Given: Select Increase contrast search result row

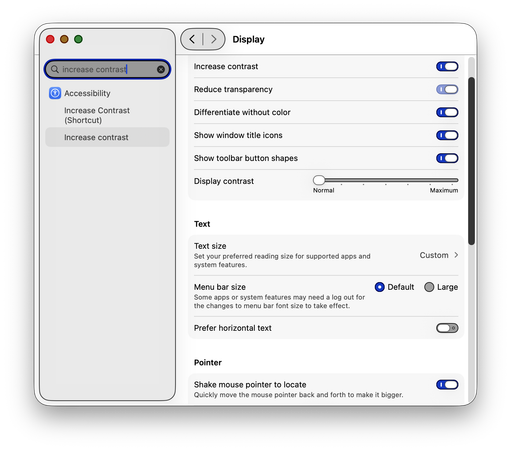Looking at the screenshot, I should (x=107, y=137).
